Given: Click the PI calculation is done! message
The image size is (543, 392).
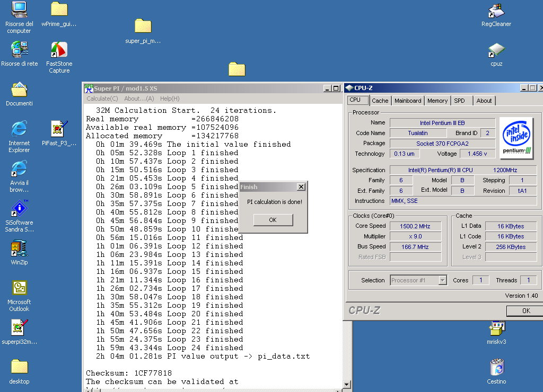Looking at the screenshot, I should 274,202.
